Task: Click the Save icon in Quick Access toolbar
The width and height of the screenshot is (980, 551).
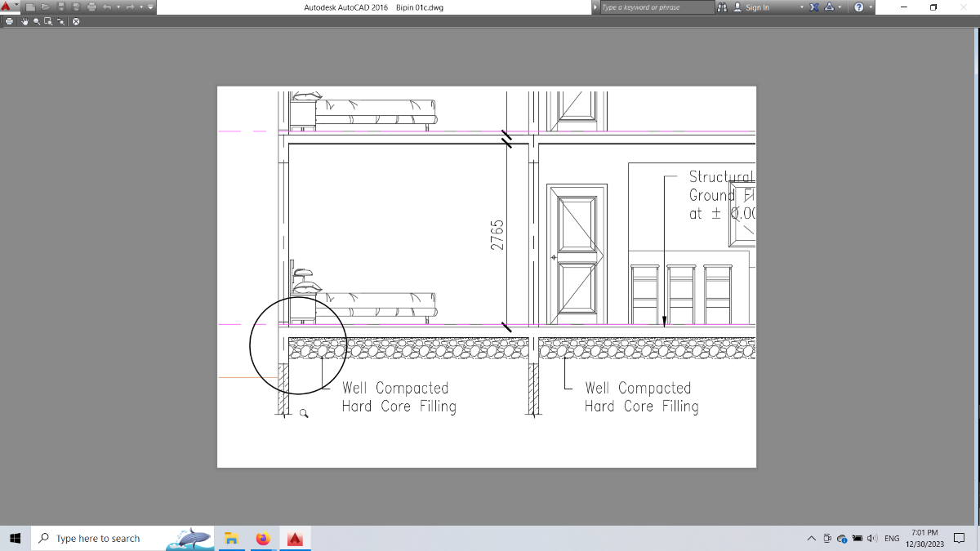Action: click(x=60, y=7)
